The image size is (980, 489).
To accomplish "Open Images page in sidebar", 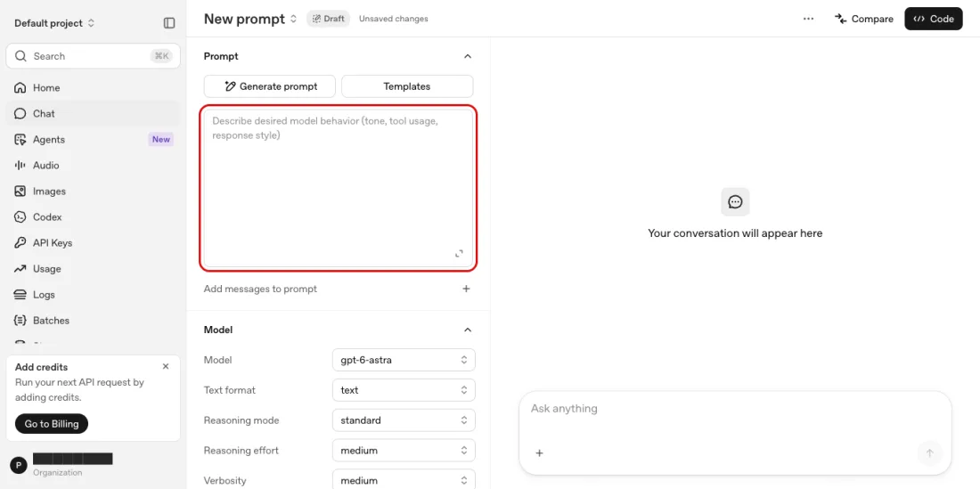I will click(x=94, y=192).
